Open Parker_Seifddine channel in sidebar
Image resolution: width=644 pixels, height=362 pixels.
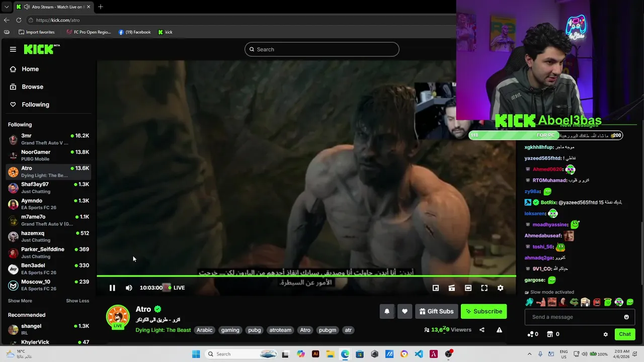(48, 252)
